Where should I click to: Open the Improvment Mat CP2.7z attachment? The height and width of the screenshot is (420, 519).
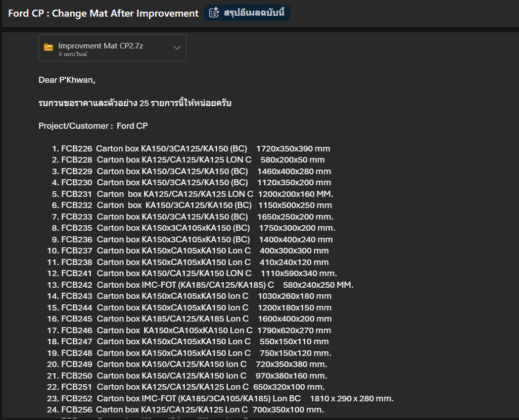pyautogui.click(x=113, y=47)
